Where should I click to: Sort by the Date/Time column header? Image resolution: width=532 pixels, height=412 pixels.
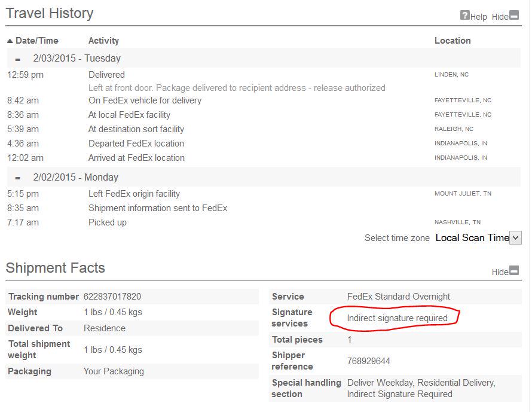(x=37, y=41)
